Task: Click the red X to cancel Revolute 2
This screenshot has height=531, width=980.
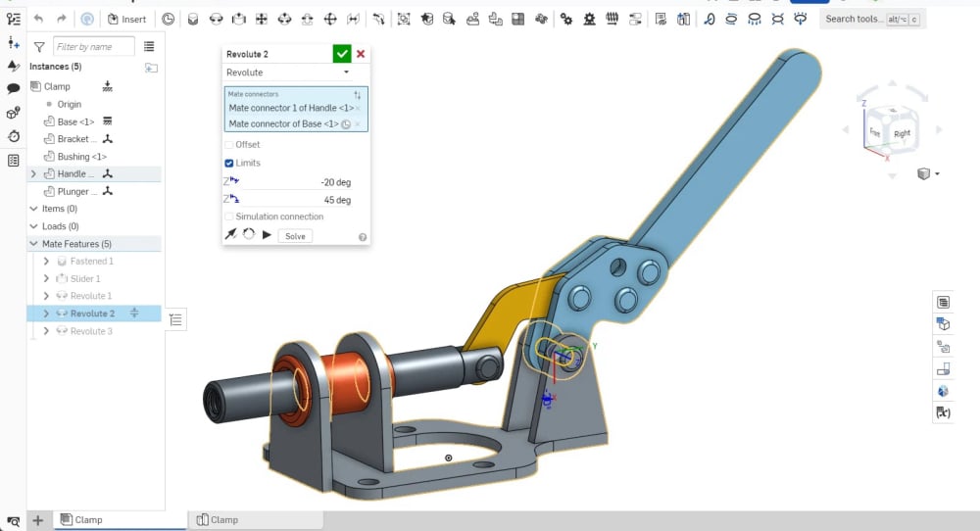Action: (361, 55)
